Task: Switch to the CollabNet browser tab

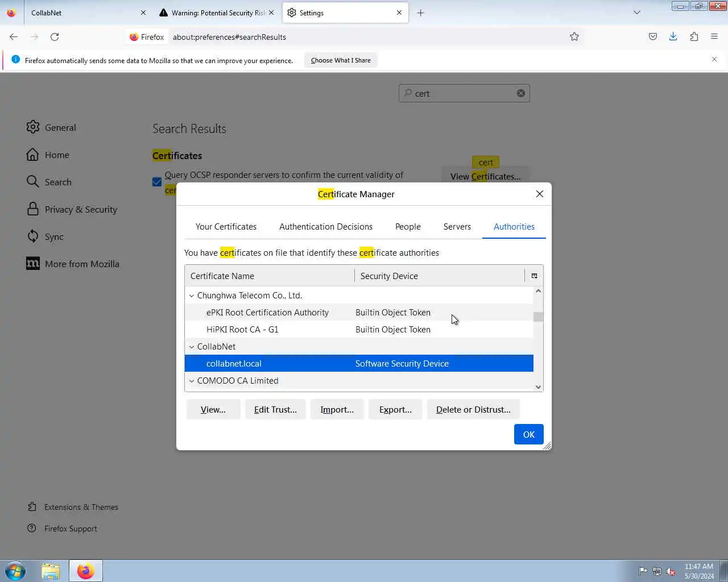Action: pos(85,13)
